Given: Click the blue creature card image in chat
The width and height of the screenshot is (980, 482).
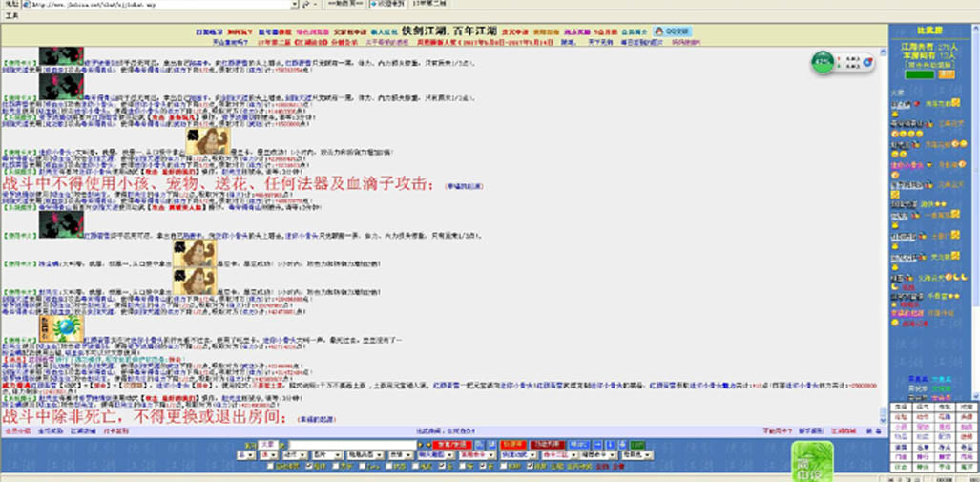Looking at the screenshot, I should [x=61, y=328].
